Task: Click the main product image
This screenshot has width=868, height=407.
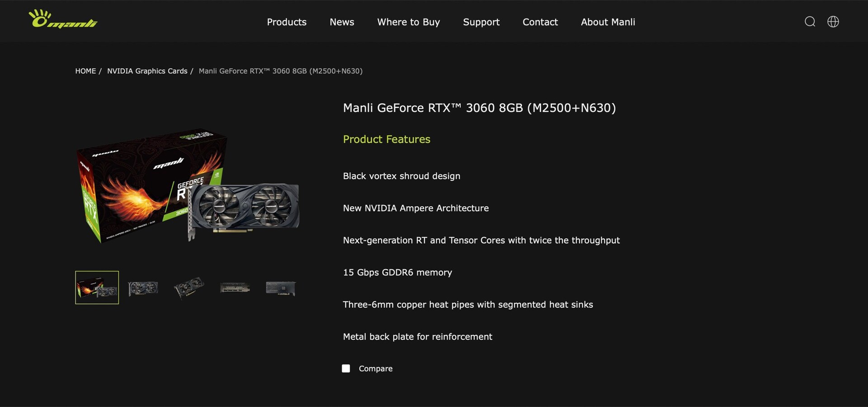Action: [188, 186]
